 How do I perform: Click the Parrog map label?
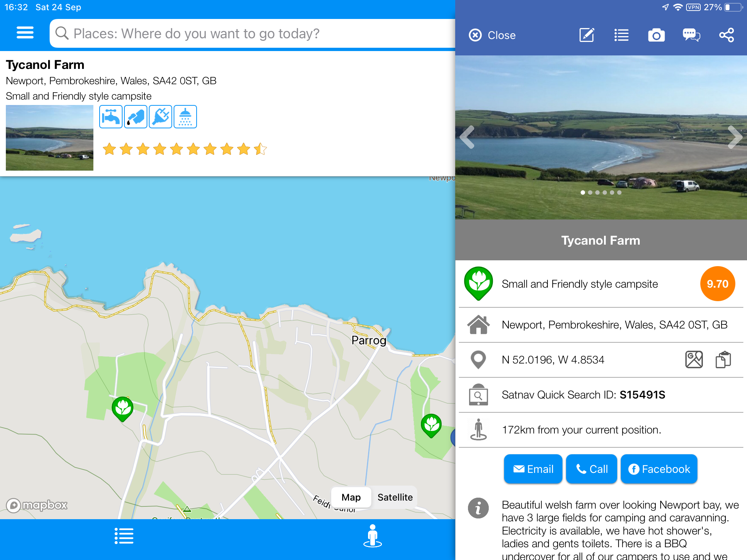(369, 340)
